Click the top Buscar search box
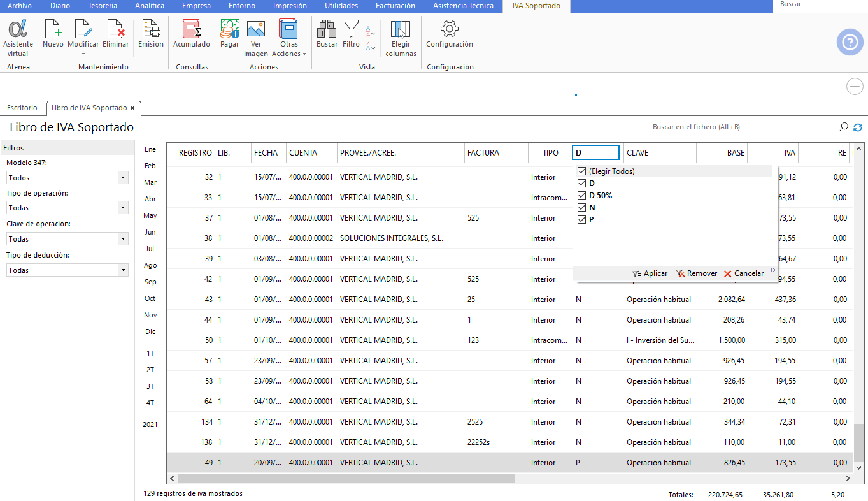 pyautogui.click(x=820, y=5)
